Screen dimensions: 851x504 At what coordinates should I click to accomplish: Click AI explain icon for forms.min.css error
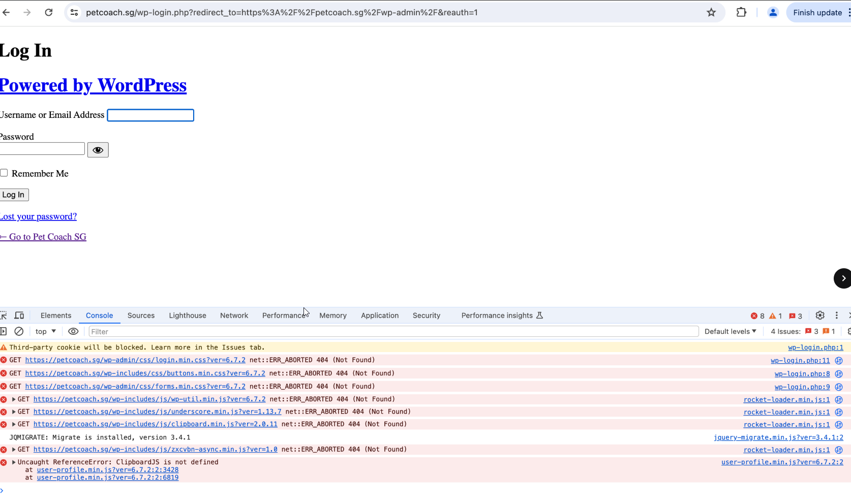839,387
